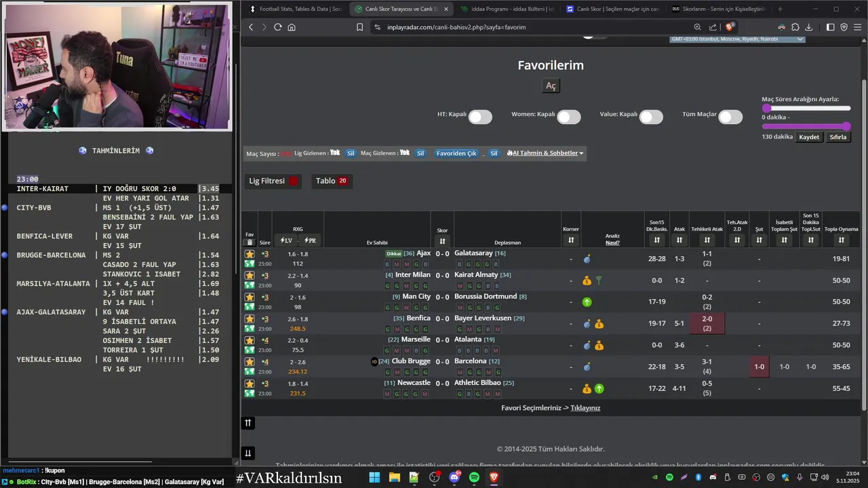Open the AI Tahmin & Sohbetler dropdown
This screenshot has width=868, height=488.
click(545, 153)
